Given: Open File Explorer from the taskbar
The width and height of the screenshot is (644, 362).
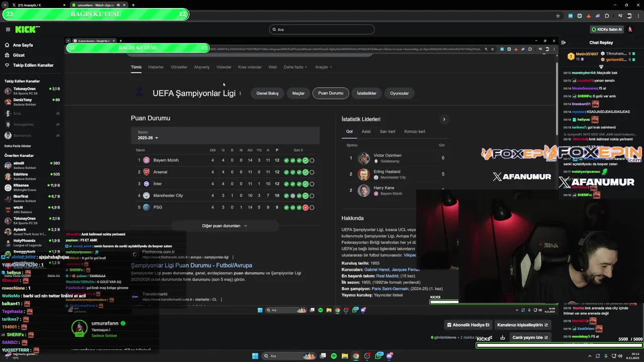Looking at the screenshot, I should (x=345, y=356).
